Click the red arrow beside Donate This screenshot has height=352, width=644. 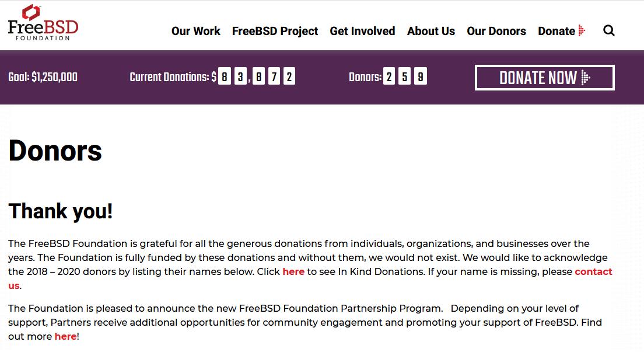point(582,30)
